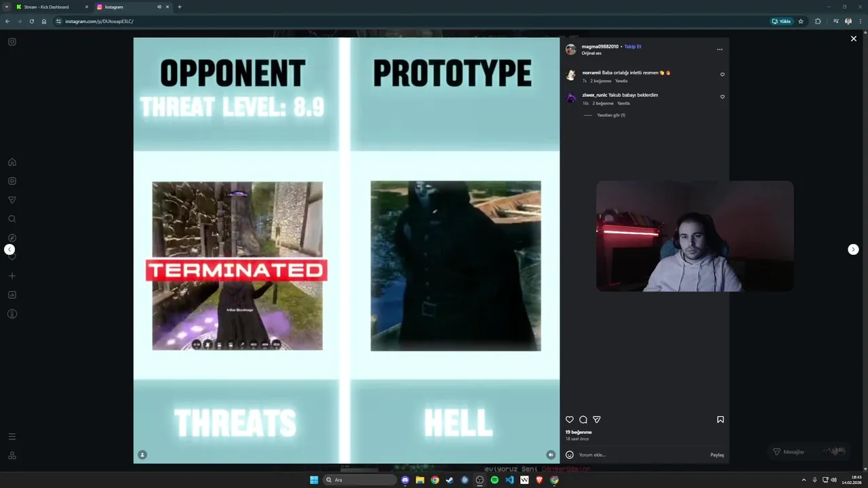The width and height of the screenshot is (868, 488).
Task: Mute the Instagram tab audio icon
Action: pyautogui.click(x=159, y=7)
